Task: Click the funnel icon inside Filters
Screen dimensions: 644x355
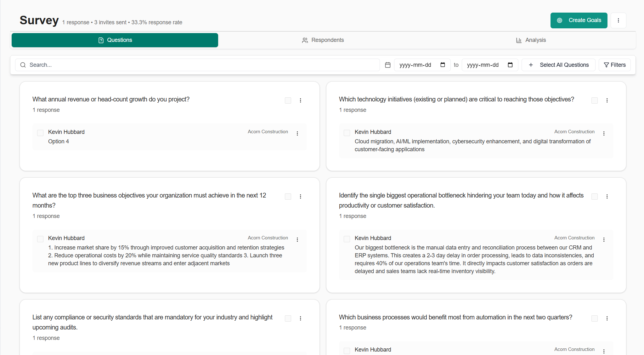Action: (606, 65)
